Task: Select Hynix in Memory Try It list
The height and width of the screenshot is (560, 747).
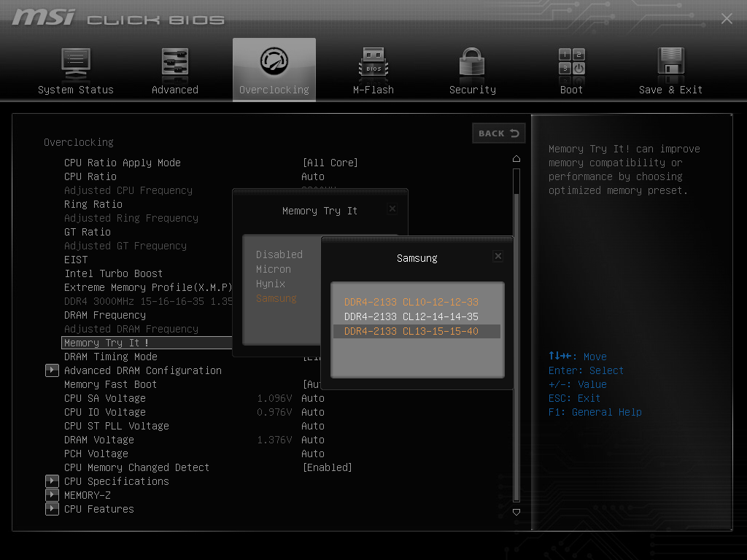Action: tap(271, 284)
